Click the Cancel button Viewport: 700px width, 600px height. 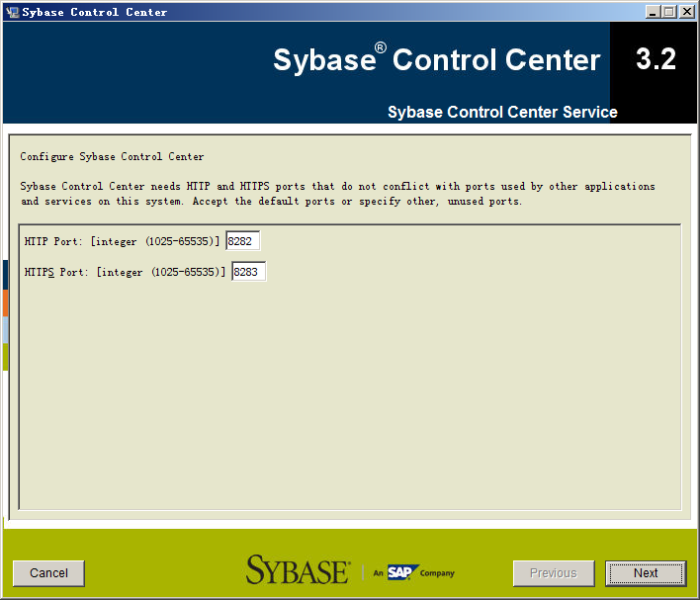48,573
